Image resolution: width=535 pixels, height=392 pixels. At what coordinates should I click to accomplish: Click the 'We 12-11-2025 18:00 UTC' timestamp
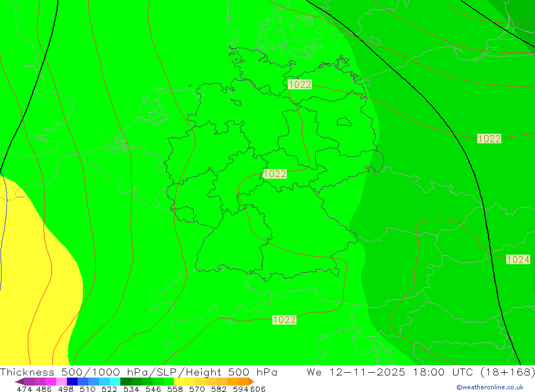pos(391,372)
